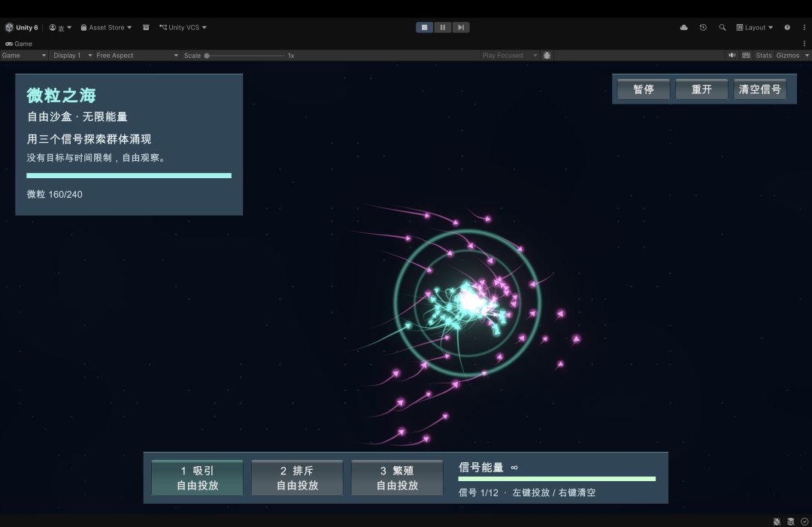
Task: Open the Unity Cloud services icon
Action: click(683, 27)
